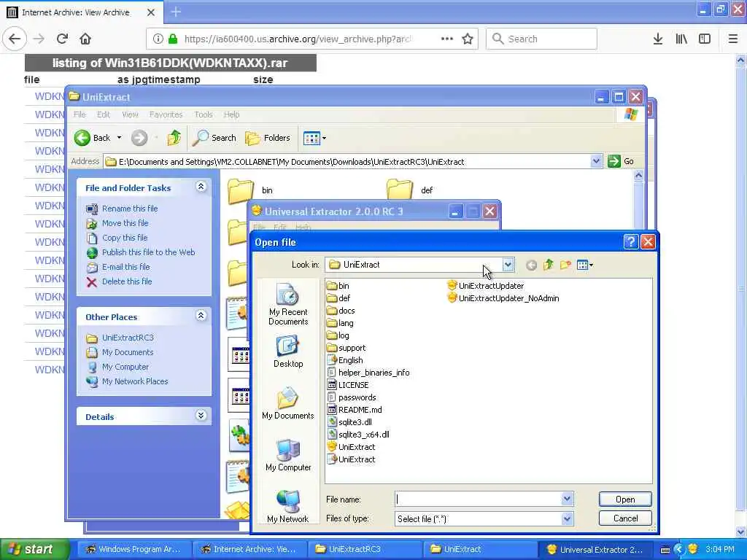
Task: Open the Tools menu in explorer
Action: point(204,114)
